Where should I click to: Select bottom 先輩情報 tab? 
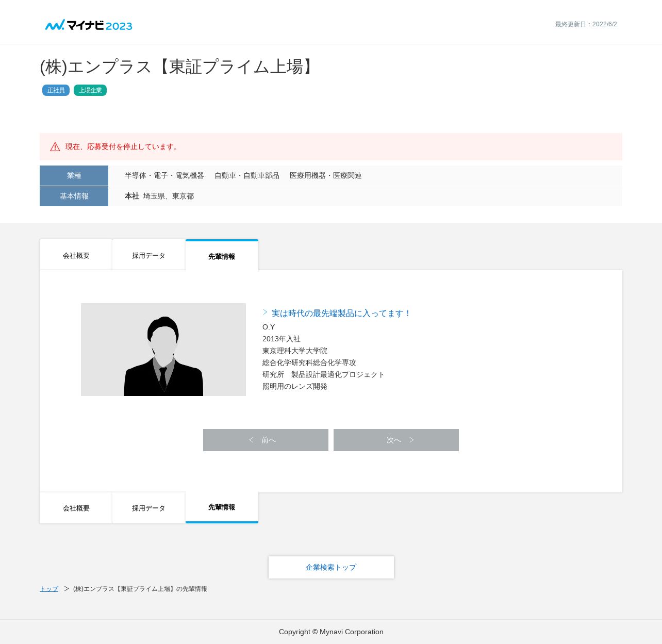pos(222,507)
